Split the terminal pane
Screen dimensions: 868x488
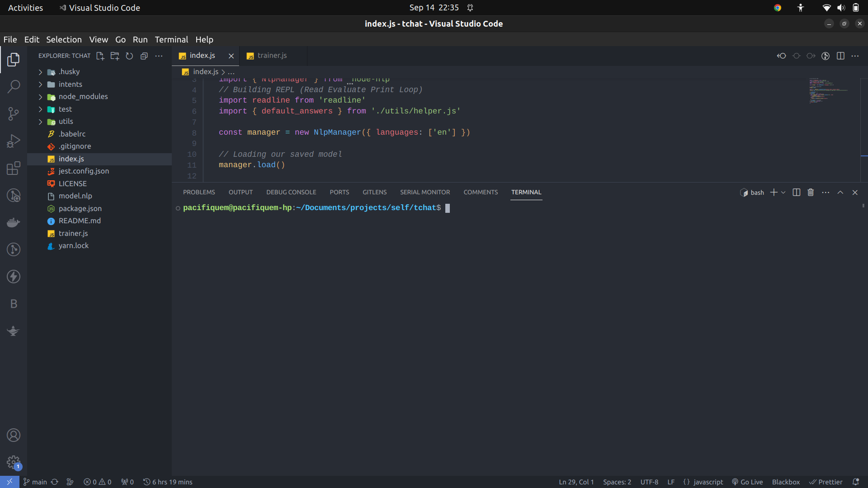[x=796, y=192]
